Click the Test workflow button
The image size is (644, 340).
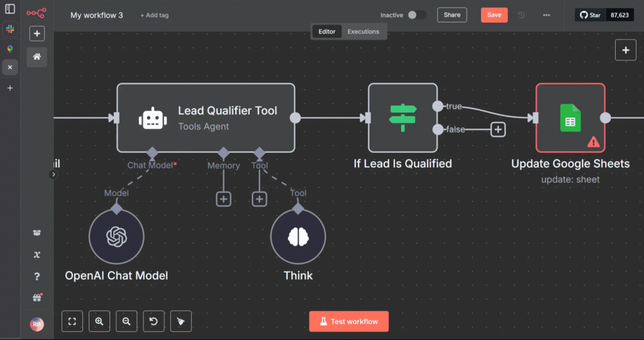click(x=348, y=321)
